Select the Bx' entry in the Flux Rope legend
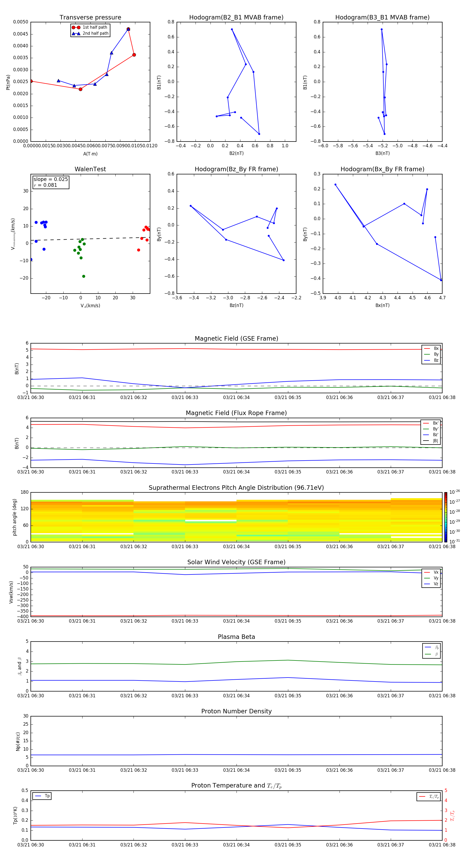The image size is (473, 868). click(x=431, y=423)
